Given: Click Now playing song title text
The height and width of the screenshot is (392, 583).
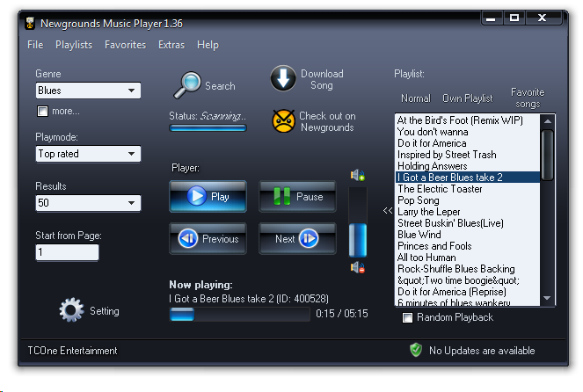Looking at the screenshot, I should pos(249,299).
